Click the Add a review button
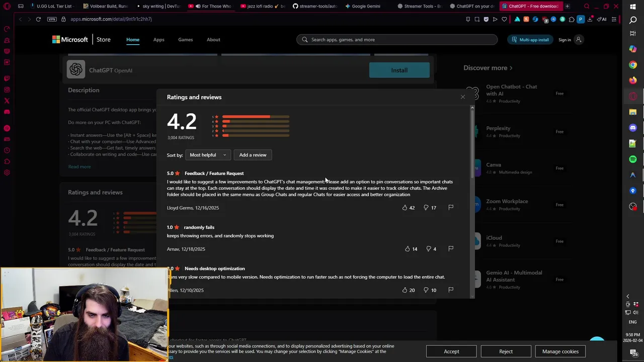The height and width of the screenshot is (362, 644). click(253, 155)
